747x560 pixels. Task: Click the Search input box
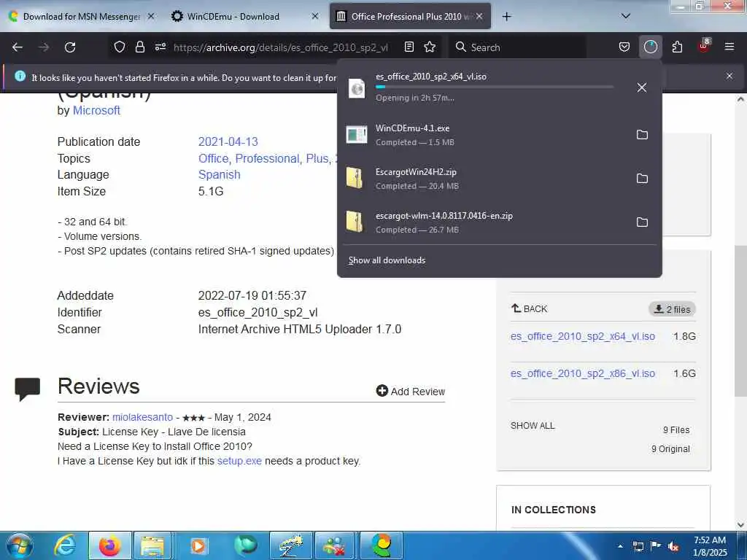pyautogui.click(x=517, y=47)
